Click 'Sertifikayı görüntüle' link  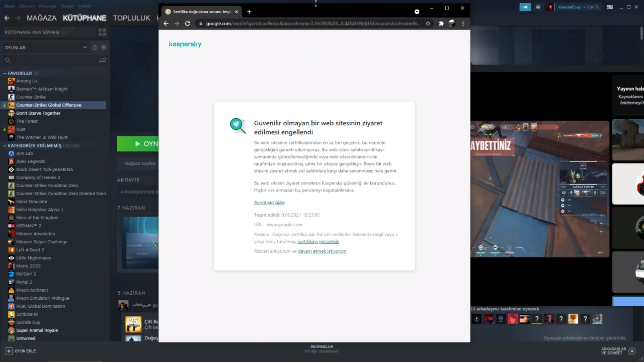318,241
